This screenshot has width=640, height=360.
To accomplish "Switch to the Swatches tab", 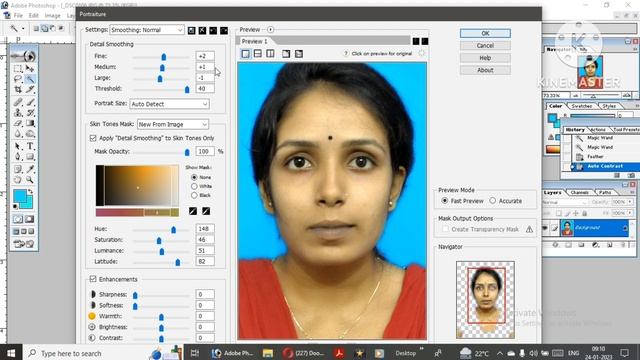I will [581, 106].
